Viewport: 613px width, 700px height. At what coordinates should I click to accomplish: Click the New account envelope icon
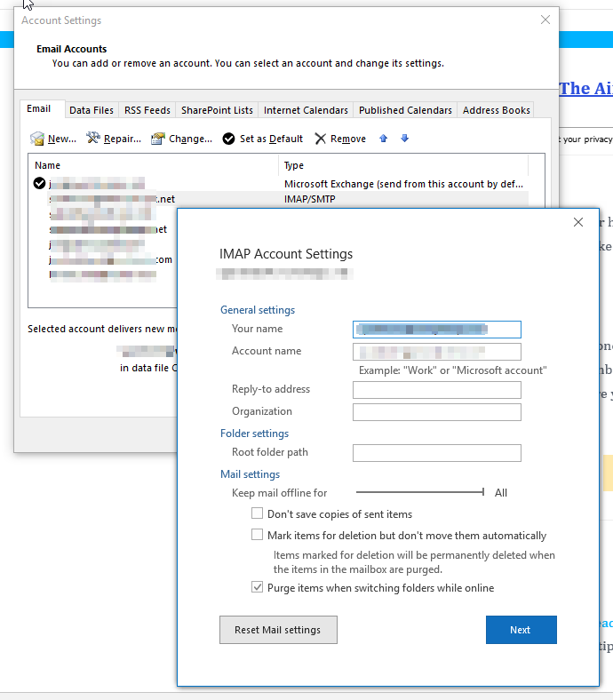coord(37,139)
